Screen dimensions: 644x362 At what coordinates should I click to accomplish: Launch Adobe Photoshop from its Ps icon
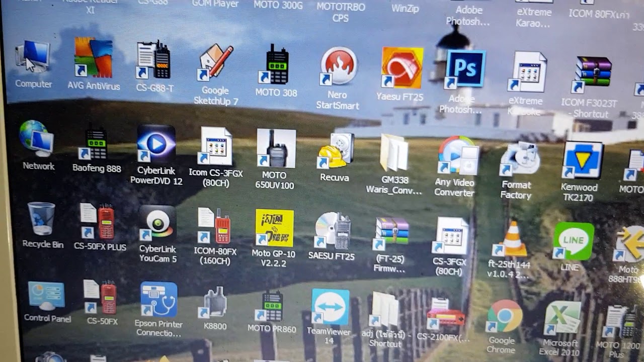(465, 69)
